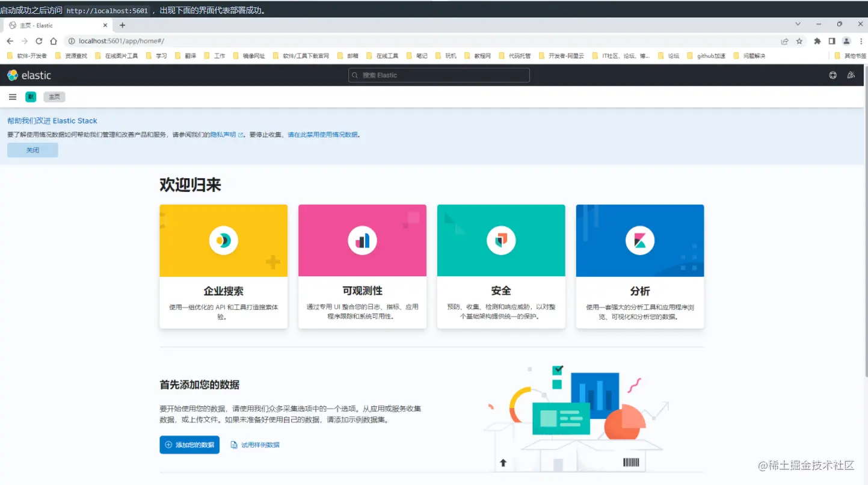Open the 企业搜索 solution card
The height and width of the screenshot is (485, 868).
tap(224, 267)
